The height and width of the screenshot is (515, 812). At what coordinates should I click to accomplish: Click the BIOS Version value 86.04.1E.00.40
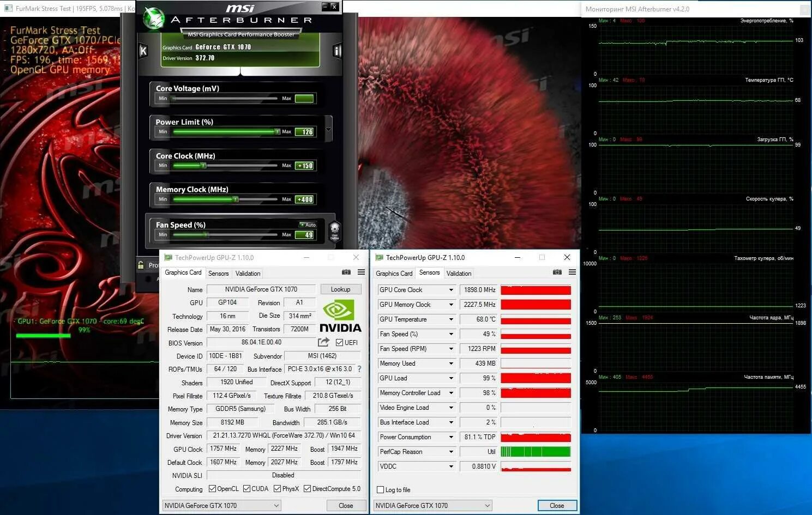pyautogui.click(x=261, y=342)
